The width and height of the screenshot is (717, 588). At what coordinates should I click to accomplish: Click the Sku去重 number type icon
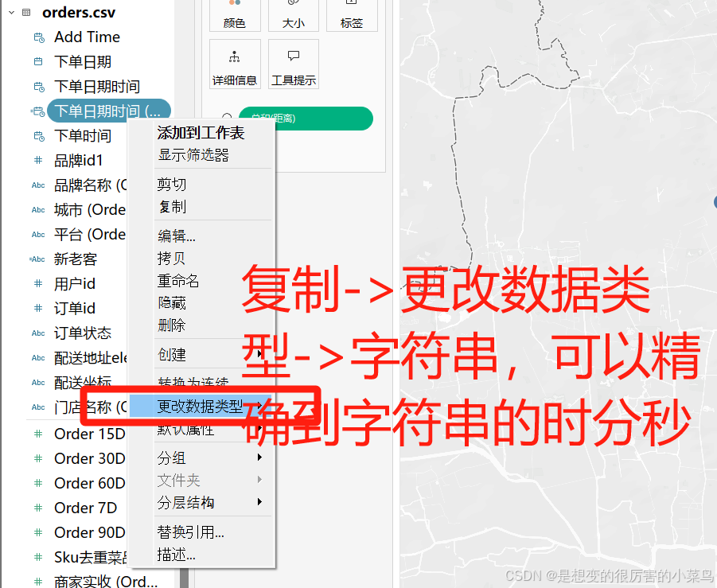click(38, 557)
